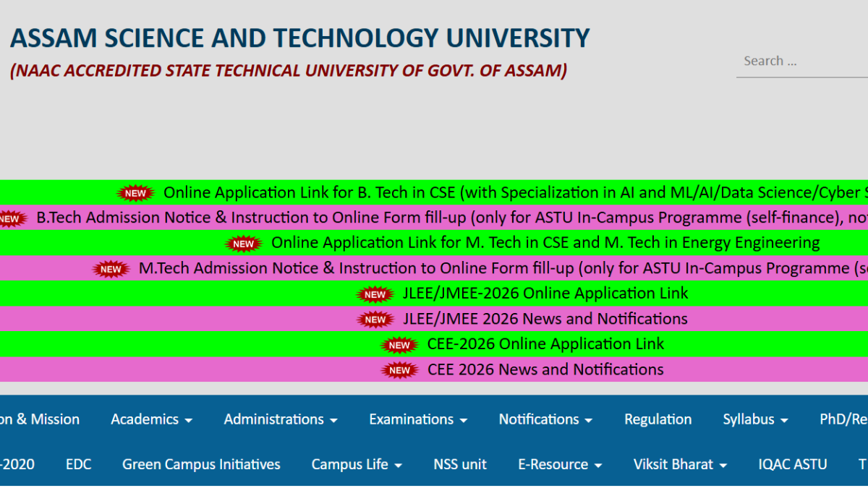Expand the Administrations dropdown menu

click(x=281, y=419)
